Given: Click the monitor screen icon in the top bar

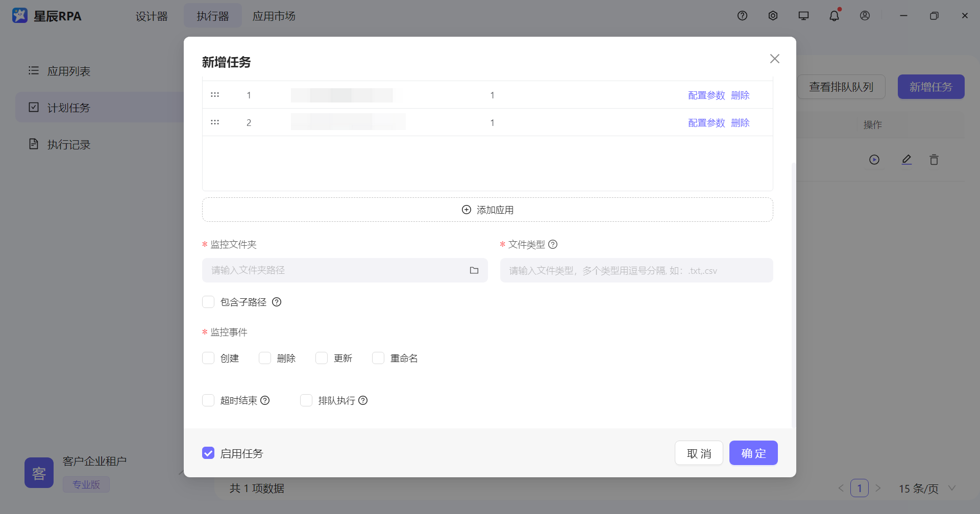Looking at the screenshot, I should pos(803,15).
